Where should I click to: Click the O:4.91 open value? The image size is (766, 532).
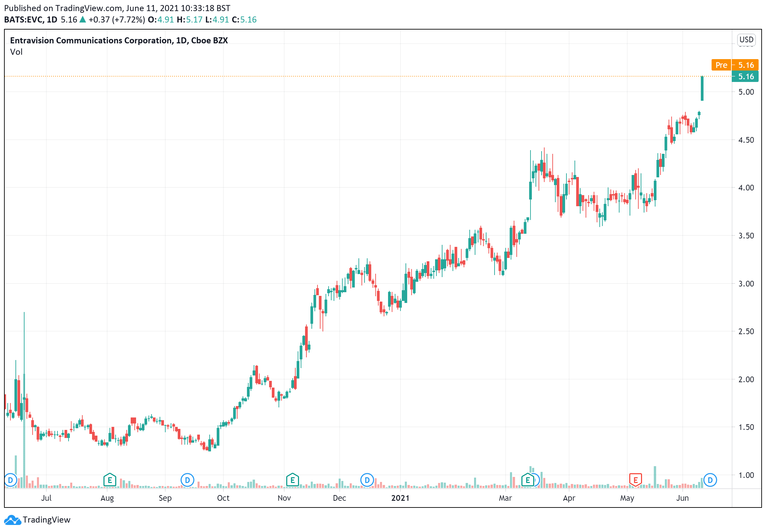point(161,19)
